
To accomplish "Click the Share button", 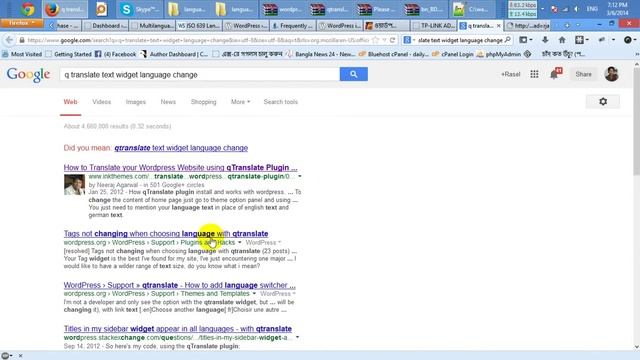I will [583, 74].
